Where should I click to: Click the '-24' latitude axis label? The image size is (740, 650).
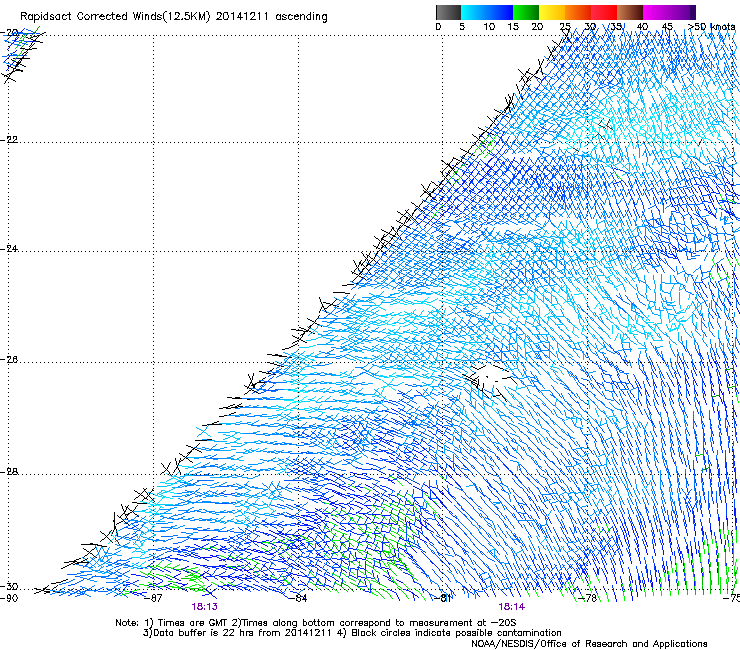click(9, 249)
